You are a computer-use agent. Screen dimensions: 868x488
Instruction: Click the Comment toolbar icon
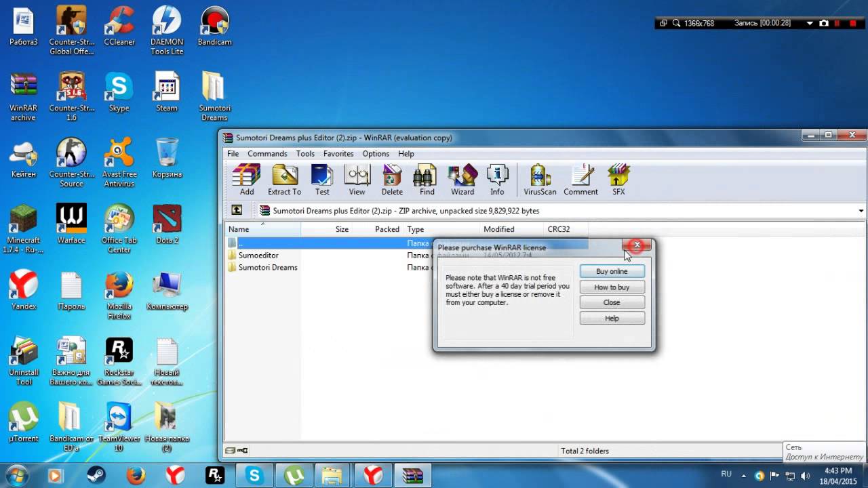[580, 180]
